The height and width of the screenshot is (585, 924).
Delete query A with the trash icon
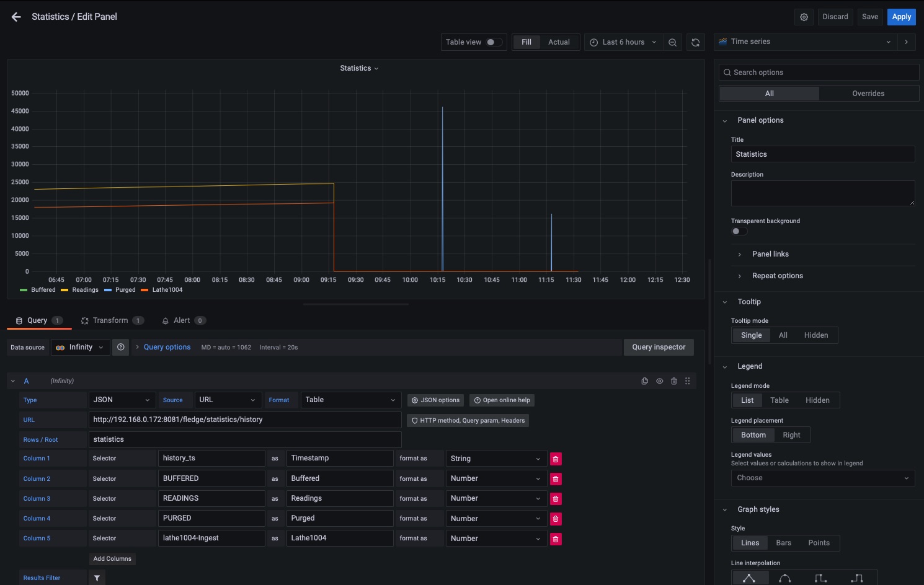674,380
